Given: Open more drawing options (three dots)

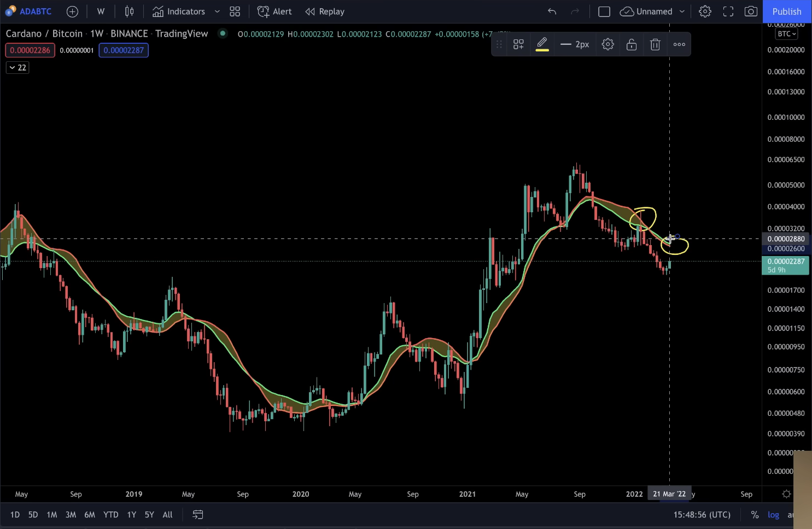Looking at the screenshot, I should [x=679, y=45].
